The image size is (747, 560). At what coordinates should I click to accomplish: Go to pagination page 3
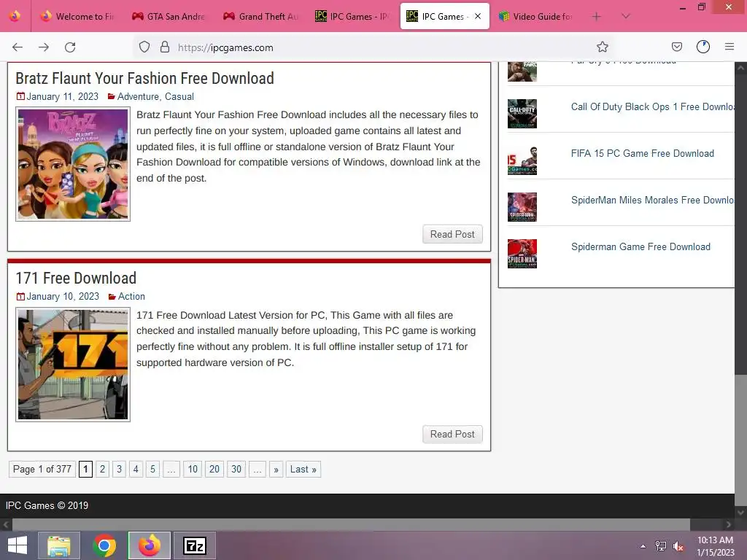119,470
